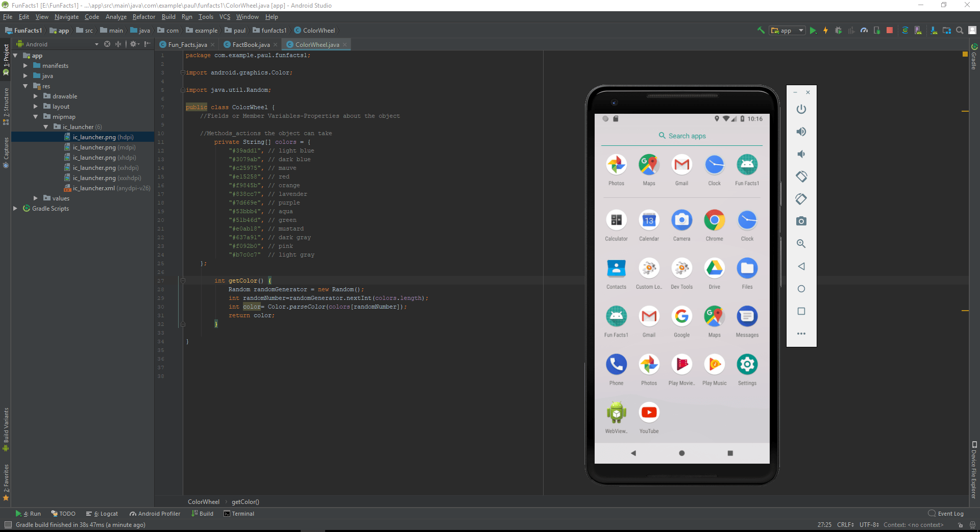Toggle the Build Variants tool window

pyautogui.click(x=6, y=429)
